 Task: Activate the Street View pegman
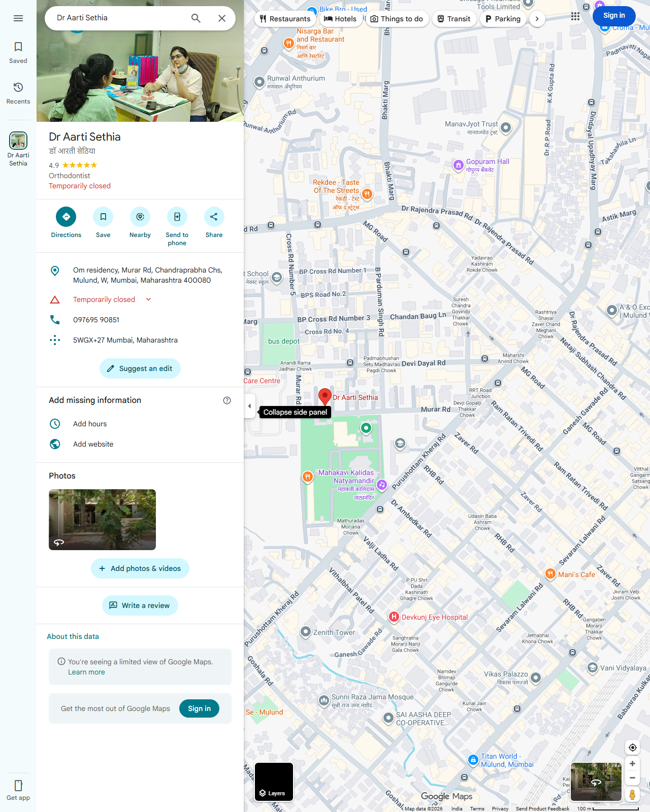tap(632, 794)
